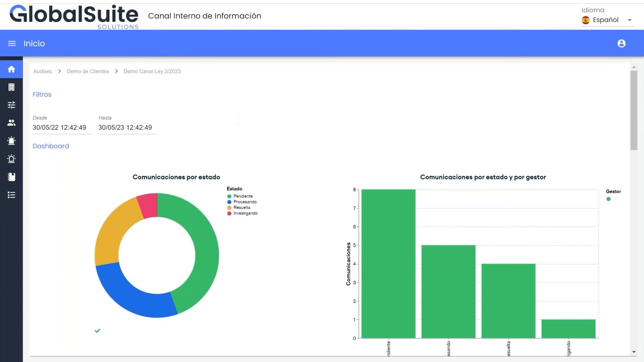
Task: Click 'Canal Interno de Información' header text
Action: (204, 16)
